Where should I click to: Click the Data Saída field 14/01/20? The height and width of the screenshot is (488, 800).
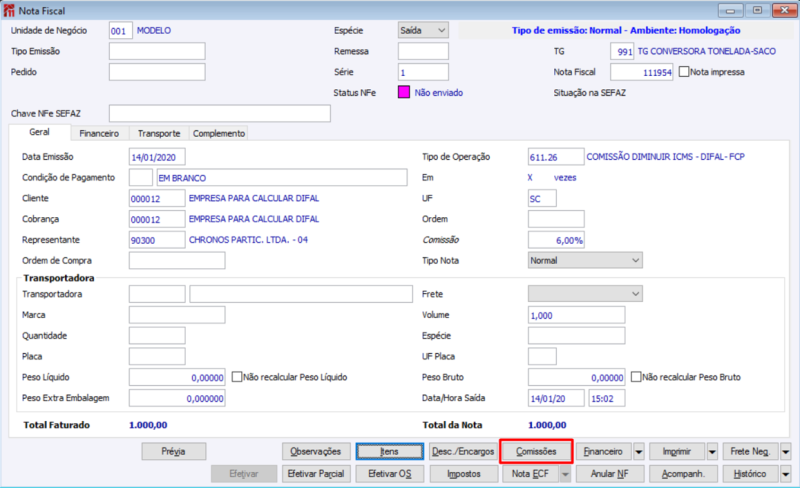point(556,398)
